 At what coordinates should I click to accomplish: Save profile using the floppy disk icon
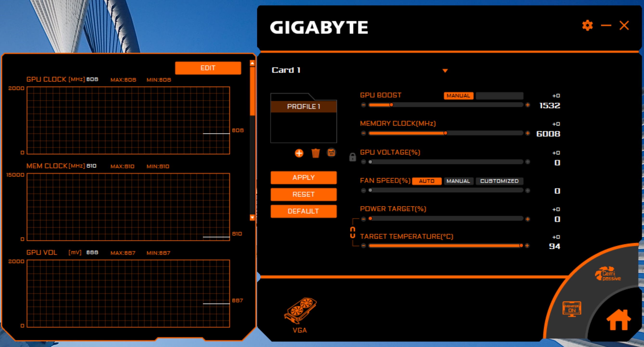point(331,152)
